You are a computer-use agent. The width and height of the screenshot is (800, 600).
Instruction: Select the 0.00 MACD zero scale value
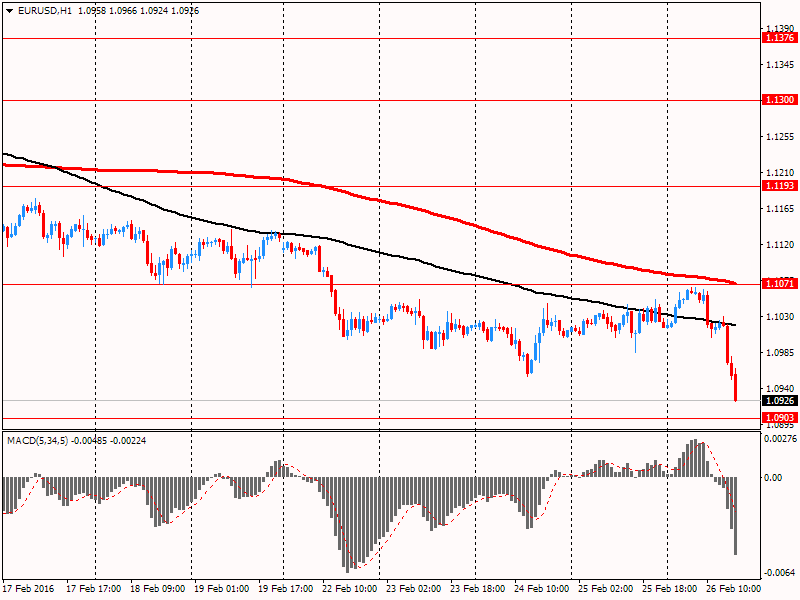click(773, 478)
